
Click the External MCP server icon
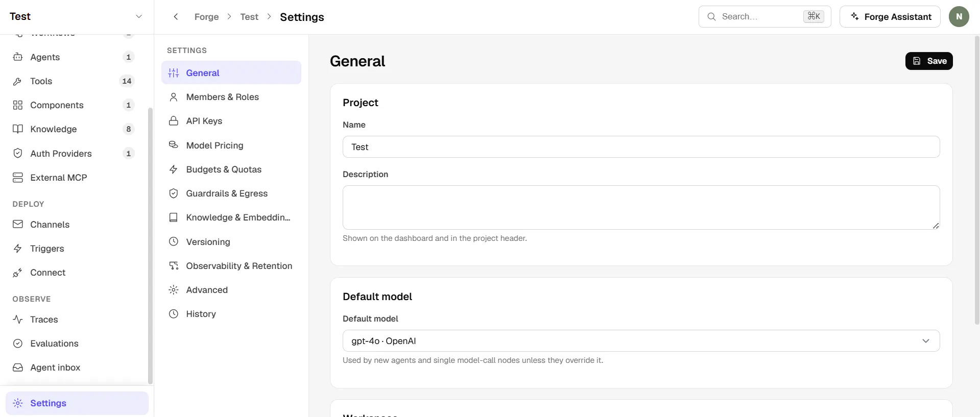coord(18,178)
